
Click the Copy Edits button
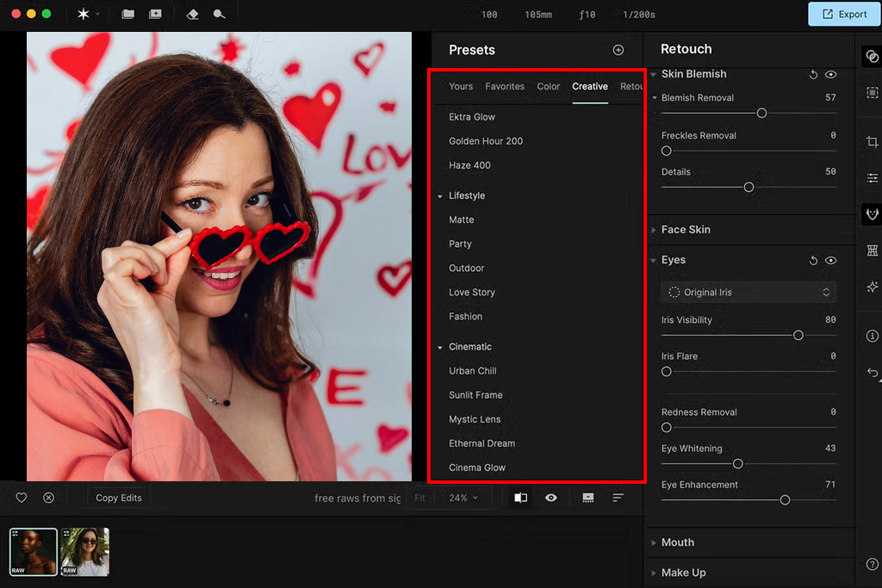click(x=119, y=498)
